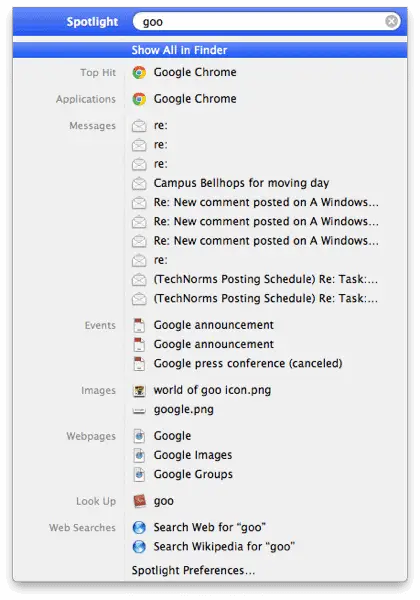This screenshot has width=420, height=600.
Task: Open Spotlight Preferences…
Action: [x=193, y=570]
